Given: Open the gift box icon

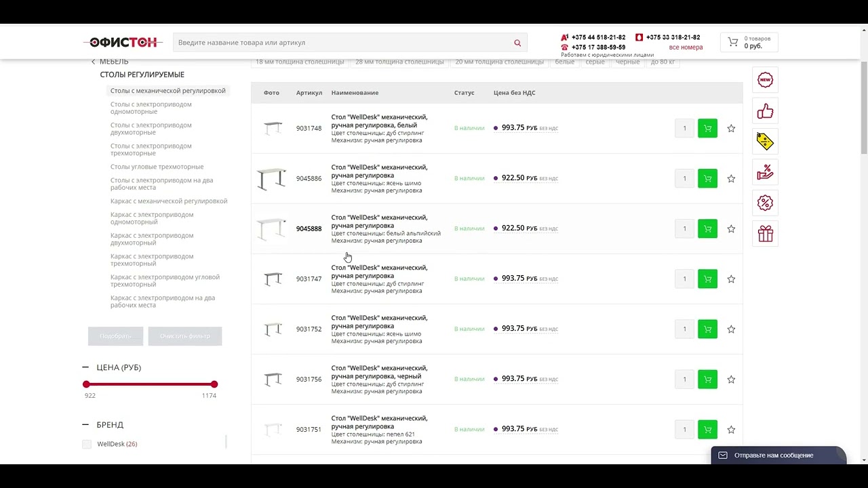Looking at the screenshot, I should pyautogui.click(x=765, y=234).
